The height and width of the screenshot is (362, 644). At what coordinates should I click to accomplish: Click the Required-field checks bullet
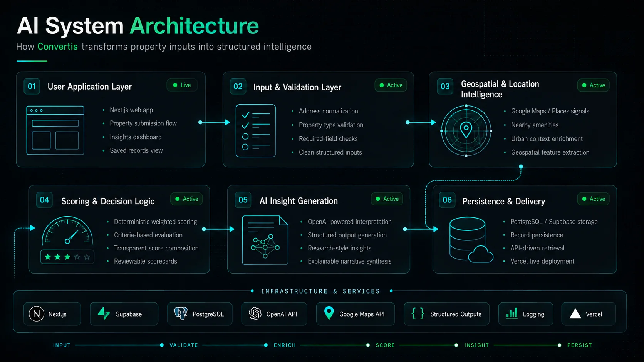328,139
